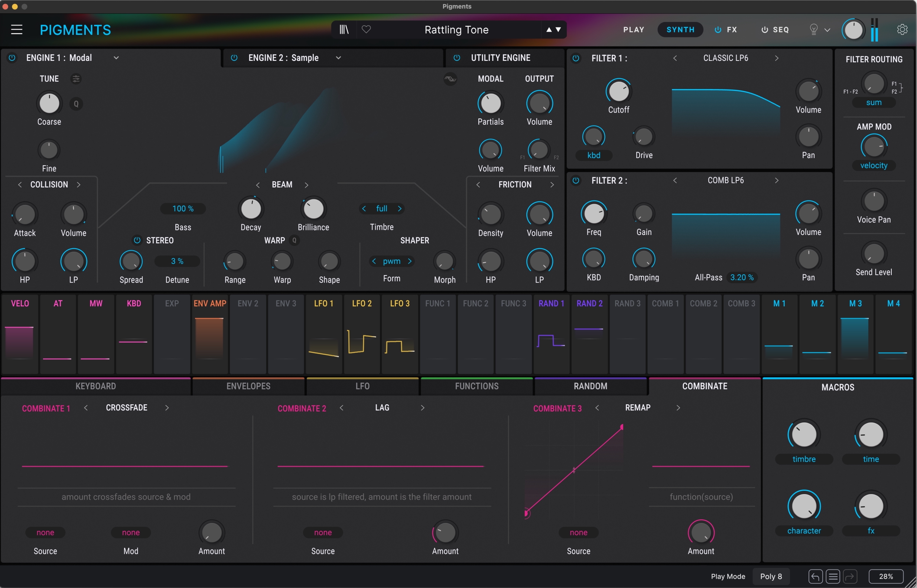Click the undo arrow in bottom bar
This screenshot has width=917, height=588.
[815, 576]
